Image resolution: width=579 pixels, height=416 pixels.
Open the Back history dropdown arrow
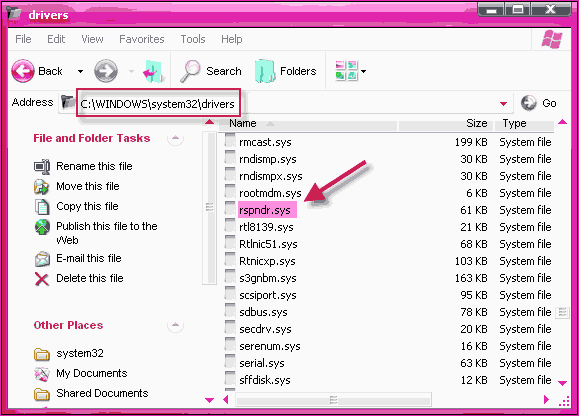coord(80,71)
